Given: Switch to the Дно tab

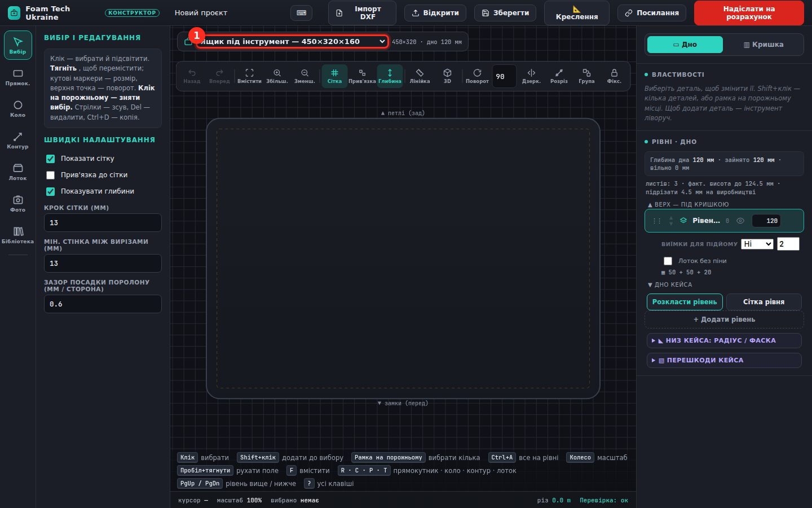Looking at the screenshot, I should [685, 45].
